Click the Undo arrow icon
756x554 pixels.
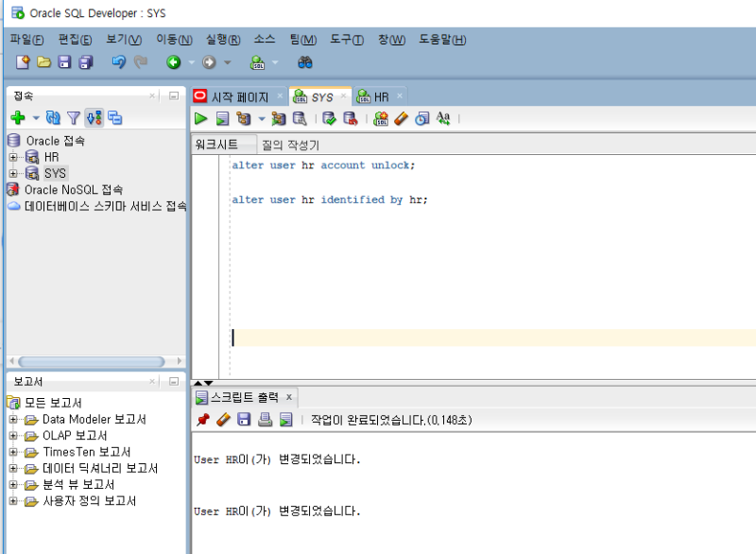coord(119,62)
